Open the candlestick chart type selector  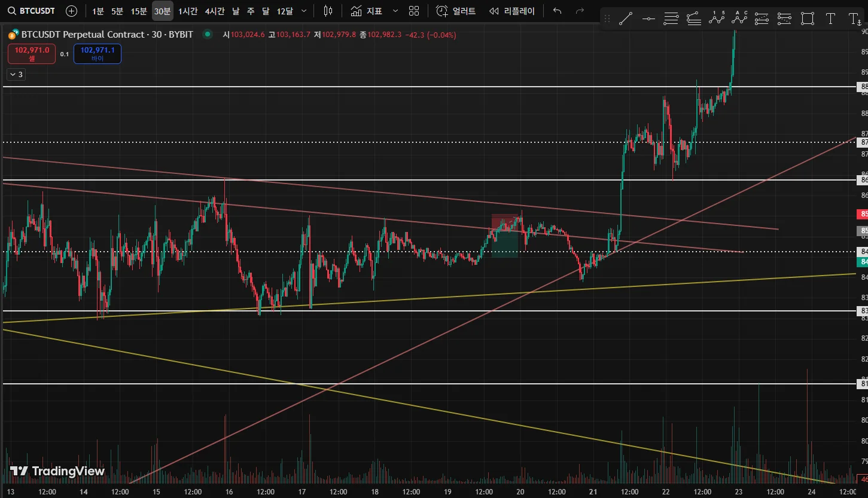[328, 11]
